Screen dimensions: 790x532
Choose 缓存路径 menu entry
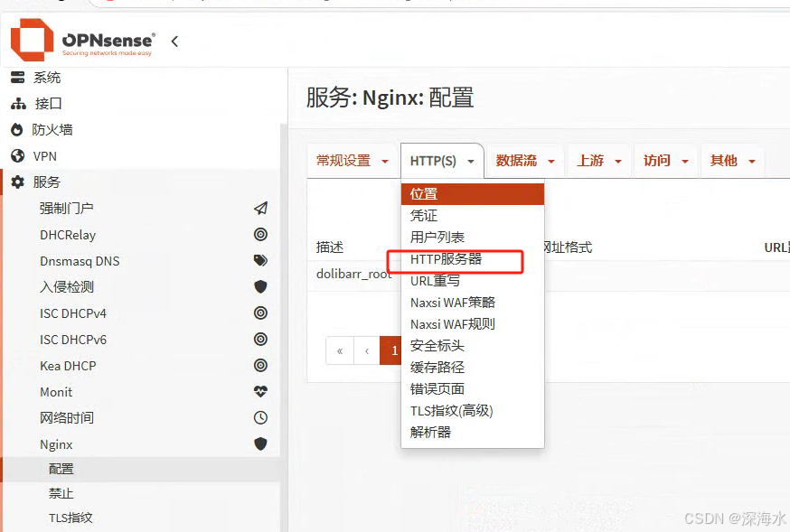tap(473, 368)
